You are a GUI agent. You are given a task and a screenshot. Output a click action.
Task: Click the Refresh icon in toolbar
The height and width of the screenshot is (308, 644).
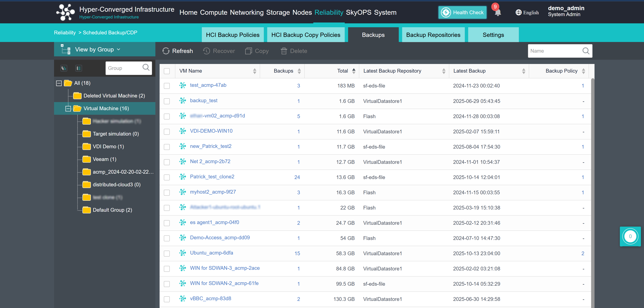click(x=166, y=51)
